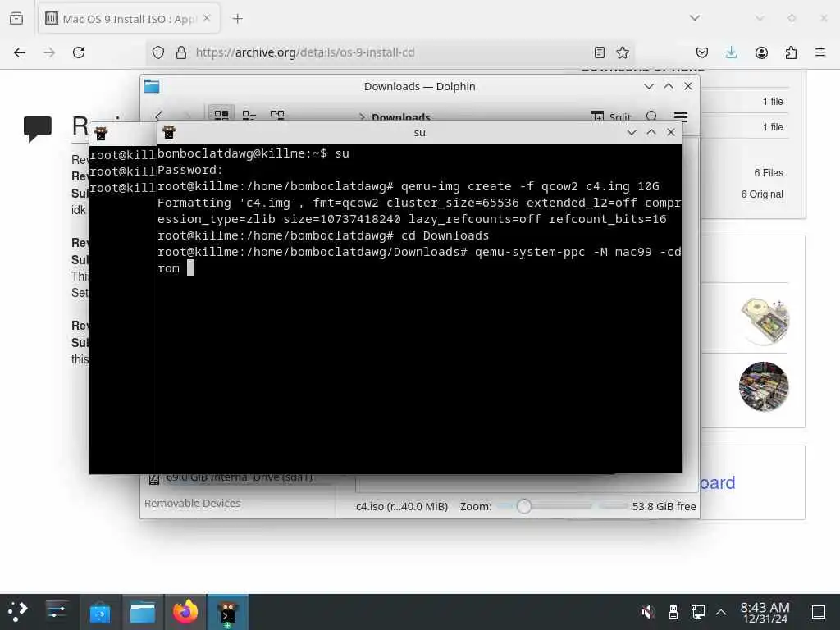
Task: Save page to Pocket
Action: [x=702, y=52]
